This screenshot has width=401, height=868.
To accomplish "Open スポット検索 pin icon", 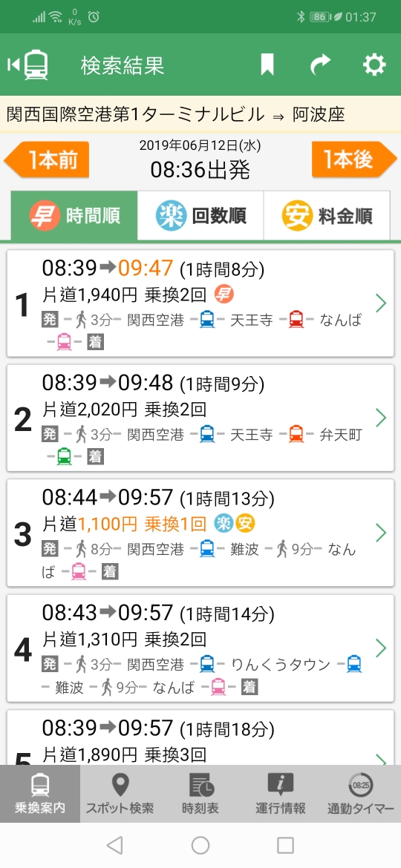I will click(120, 785).
